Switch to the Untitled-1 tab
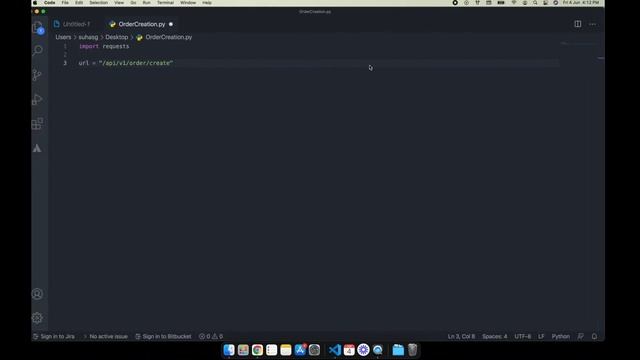 tap(77, 24)
